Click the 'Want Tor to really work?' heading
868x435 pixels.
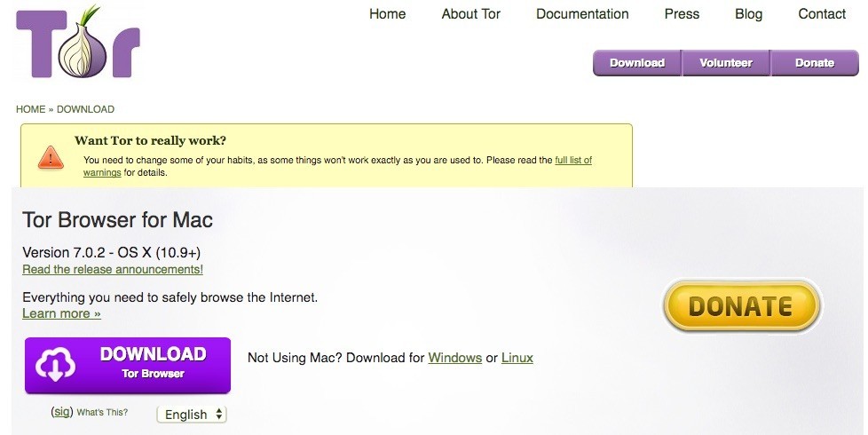[x=150, y=140]
